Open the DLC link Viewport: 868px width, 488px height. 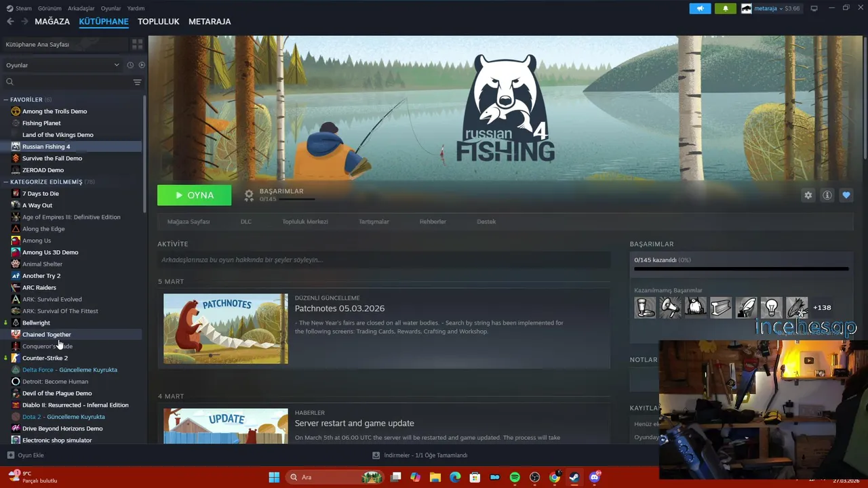246,222
